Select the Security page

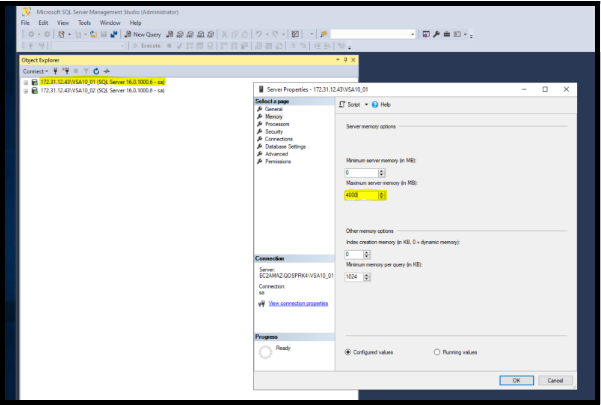(274, 131)
